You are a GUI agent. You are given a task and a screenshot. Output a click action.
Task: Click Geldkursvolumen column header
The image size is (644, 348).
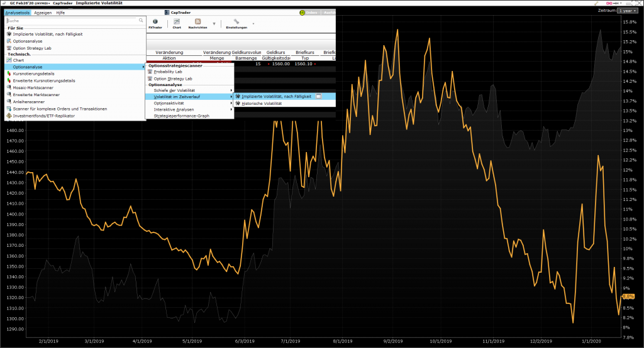[x=247, y=53]
